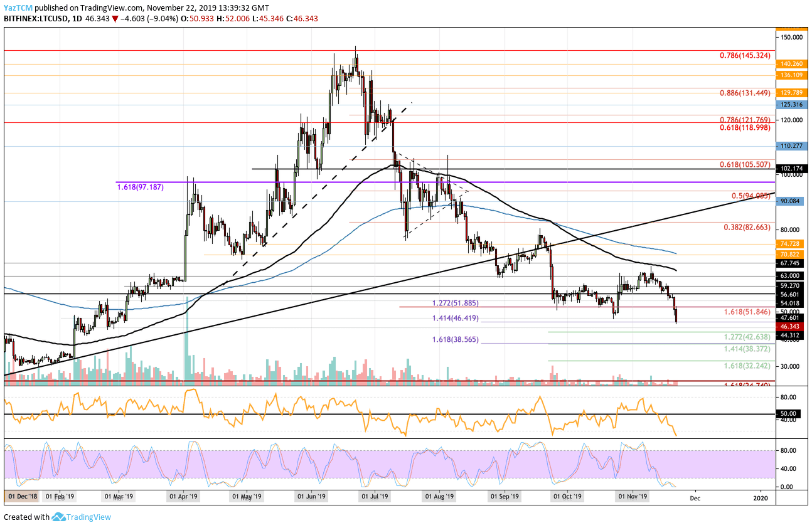Click the 0.786(145.324) Fibonacci label
The width and height of the screenshot is (812, 528).
point(746,55)
